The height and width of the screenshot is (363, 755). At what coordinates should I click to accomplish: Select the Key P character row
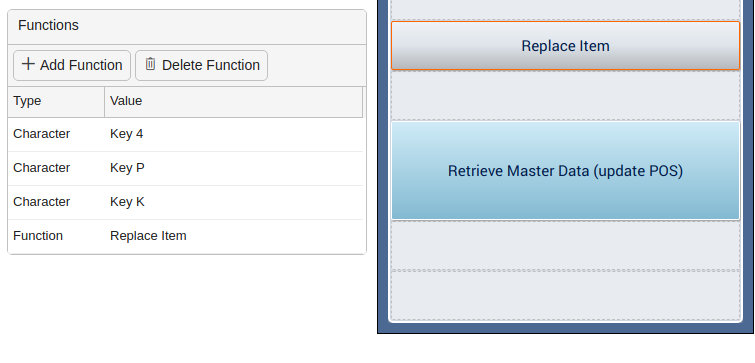coord(185,169)
